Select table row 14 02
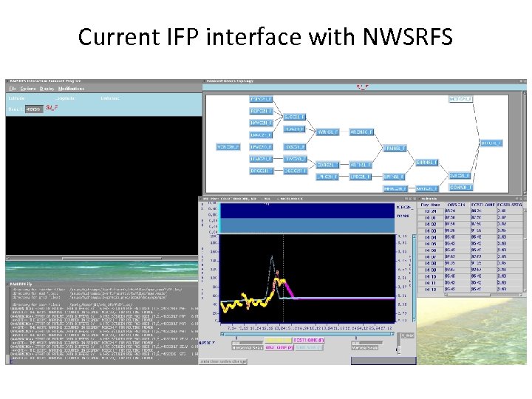Screen dimensions: 532x399 click(470, 224)
